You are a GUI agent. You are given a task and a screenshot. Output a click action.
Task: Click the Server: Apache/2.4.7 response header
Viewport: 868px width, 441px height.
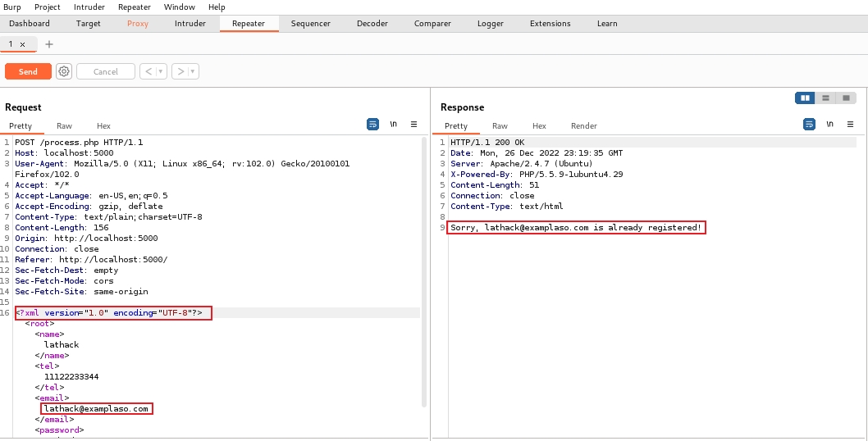(x=522, y=164)
